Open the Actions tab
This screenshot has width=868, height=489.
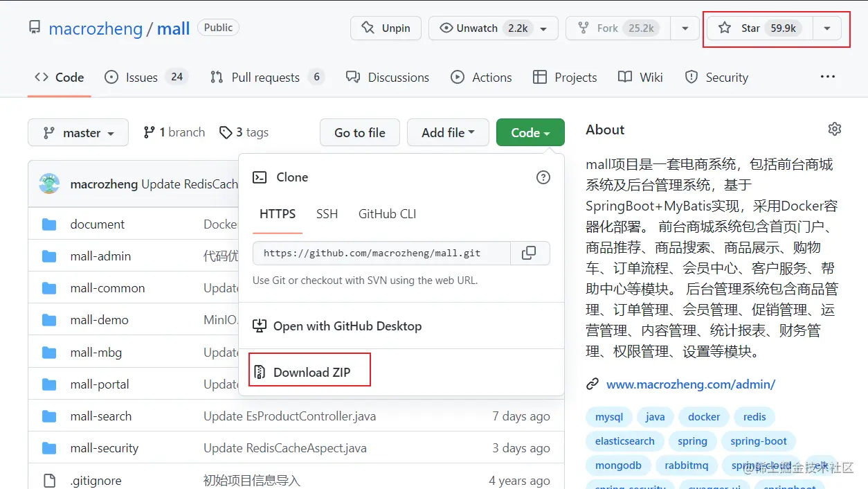tap(481, 77)
